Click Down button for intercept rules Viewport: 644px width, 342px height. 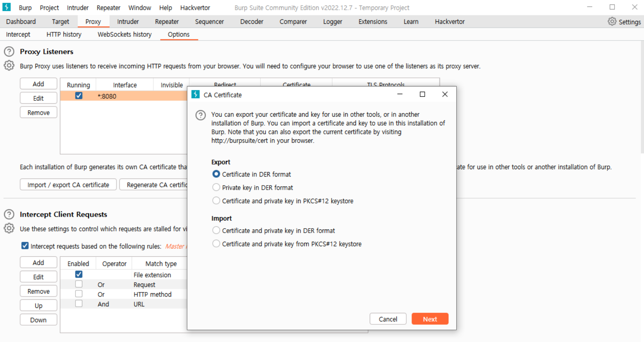click(x=39, y=320)
